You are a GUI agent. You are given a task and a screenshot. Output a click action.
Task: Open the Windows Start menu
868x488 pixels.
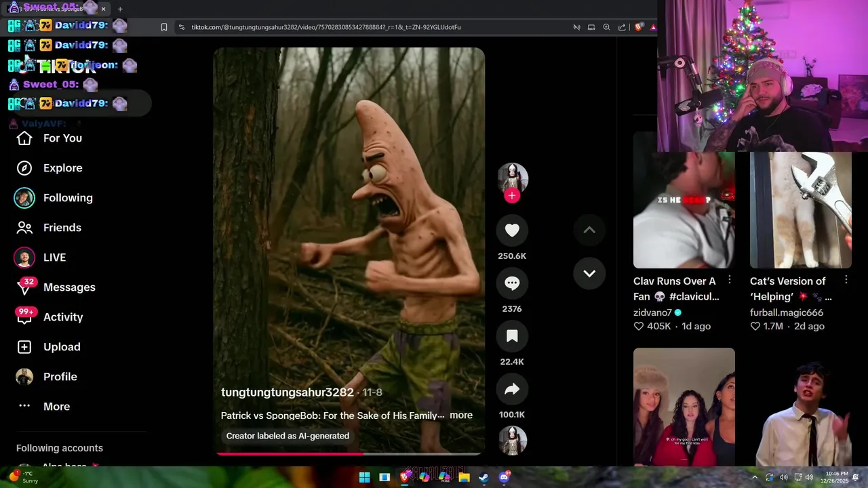click(364, 477)
